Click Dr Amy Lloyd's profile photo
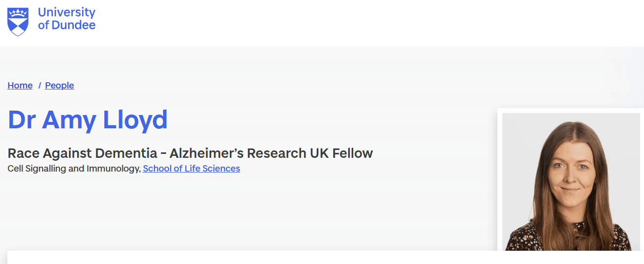 click(x=571, y=182)
